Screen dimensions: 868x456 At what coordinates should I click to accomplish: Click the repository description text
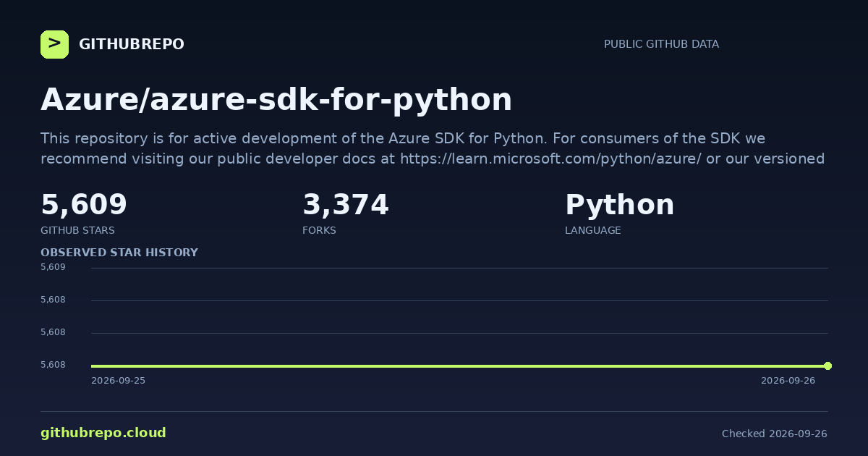coord(433,148)
